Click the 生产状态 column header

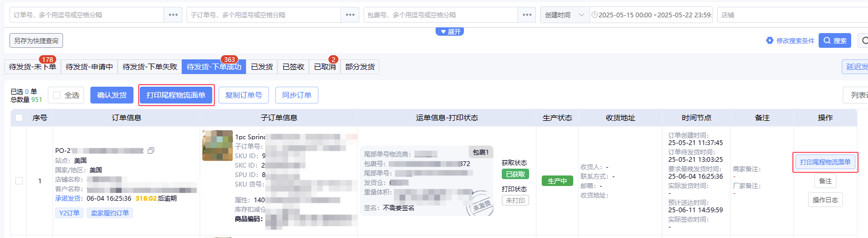(557, 118)
